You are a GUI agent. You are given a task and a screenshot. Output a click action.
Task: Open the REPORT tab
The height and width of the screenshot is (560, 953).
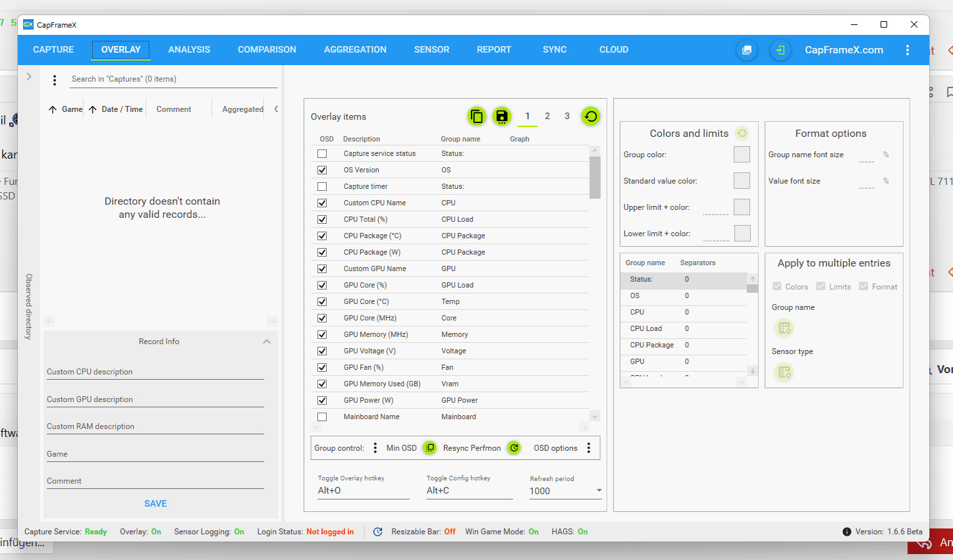point(494,49)
